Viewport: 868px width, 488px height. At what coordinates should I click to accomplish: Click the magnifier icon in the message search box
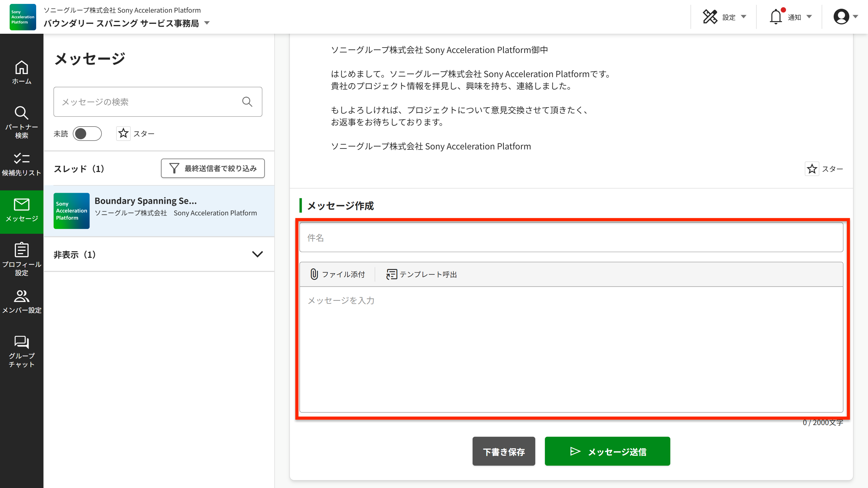(x=247, y=102)
